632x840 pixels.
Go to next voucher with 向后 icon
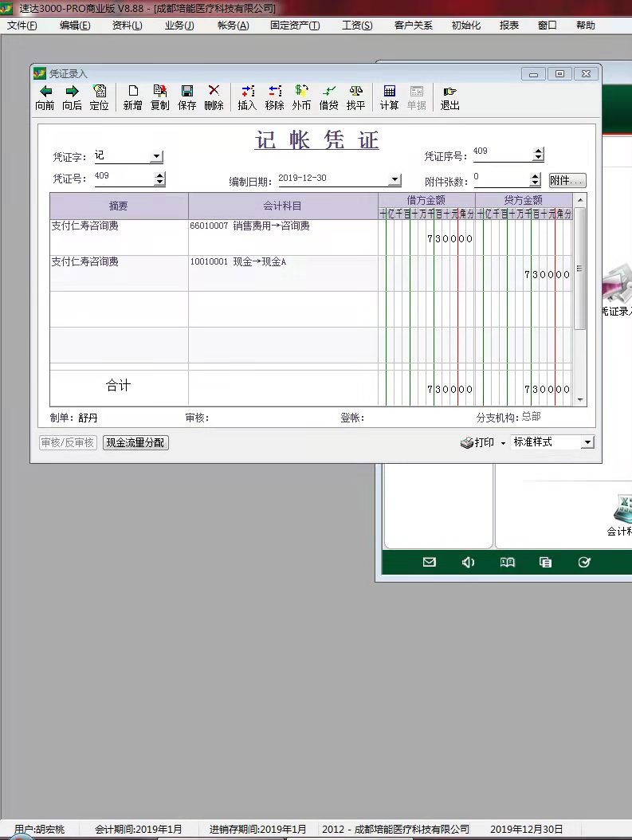pos(72,92)
